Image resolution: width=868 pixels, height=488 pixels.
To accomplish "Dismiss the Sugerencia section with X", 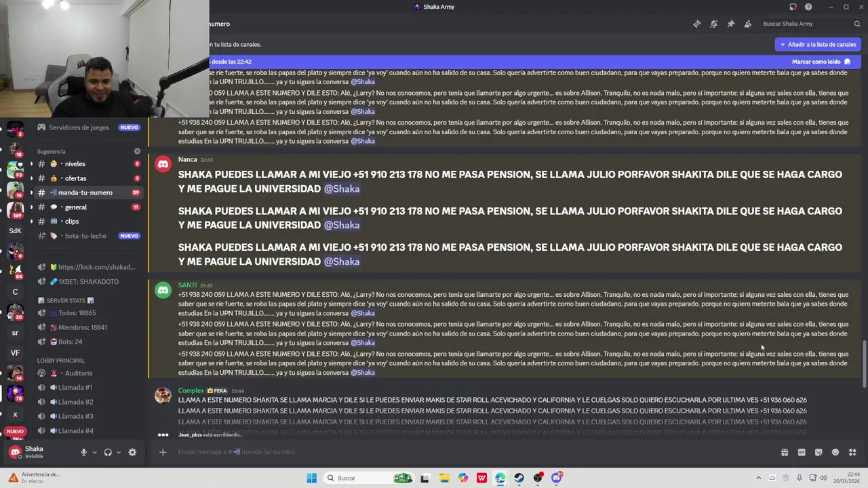I will pyautogui.click(x=137, y=151).
